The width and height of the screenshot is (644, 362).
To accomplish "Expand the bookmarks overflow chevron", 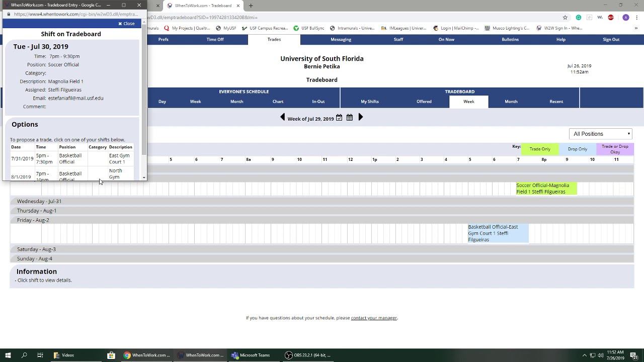I will pos(636,28).
